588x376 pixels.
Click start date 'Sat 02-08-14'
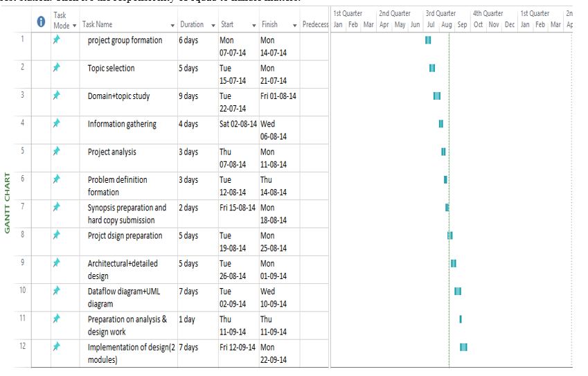coord(238,124)
